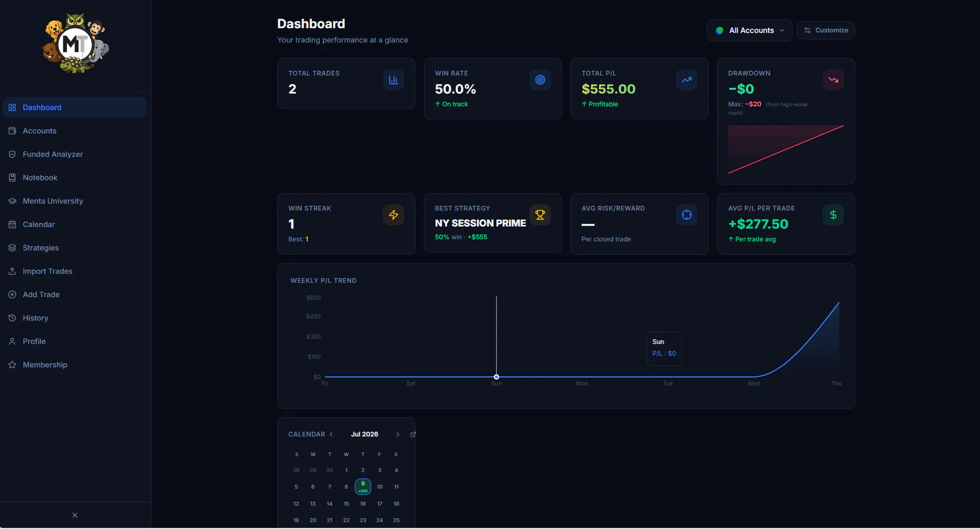
Task: Click the Notebook icon in sidebar
Action: [x=12, y=178]
